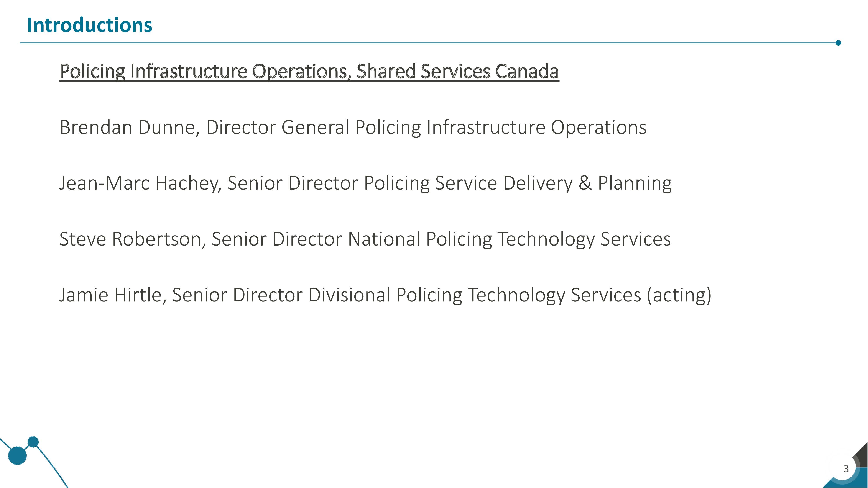Click the teal horizontal rule under title
This screenshot has width=868, height=488.
click(427, 43)
